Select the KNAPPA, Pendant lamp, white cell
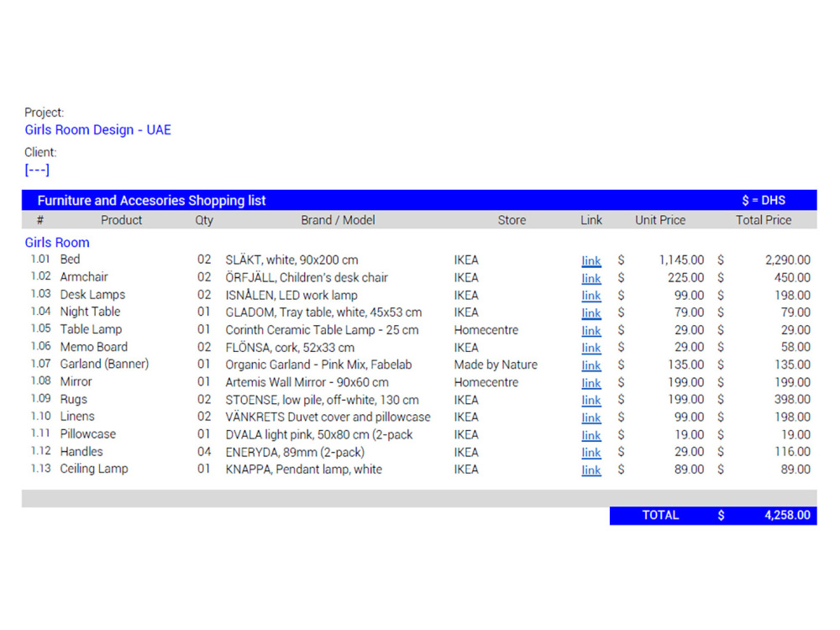The height and width of the screenshot is (630, 840). (304, 470)
